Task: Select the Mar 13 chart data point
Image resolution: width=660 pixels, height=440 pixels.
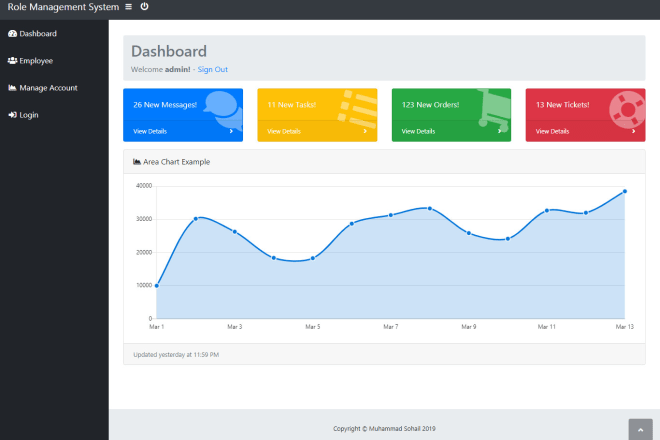Action: [625, 191]
